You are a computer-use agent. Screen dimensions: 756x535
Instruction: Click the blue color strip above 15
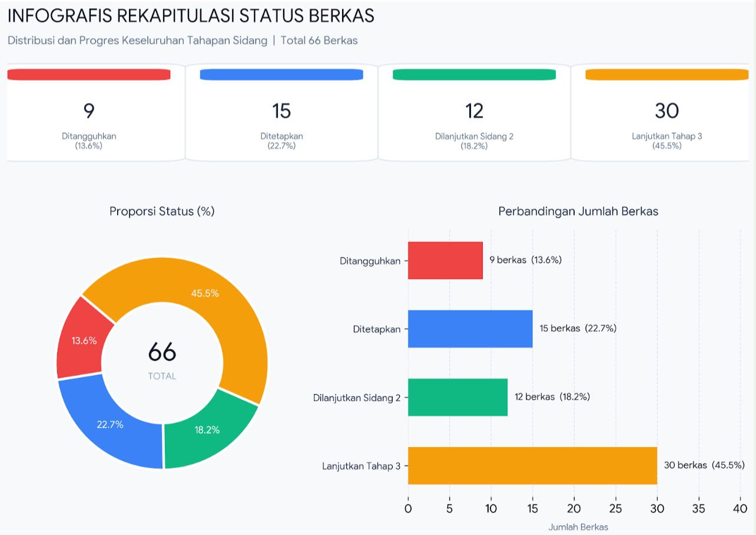[x=281, y=74]
